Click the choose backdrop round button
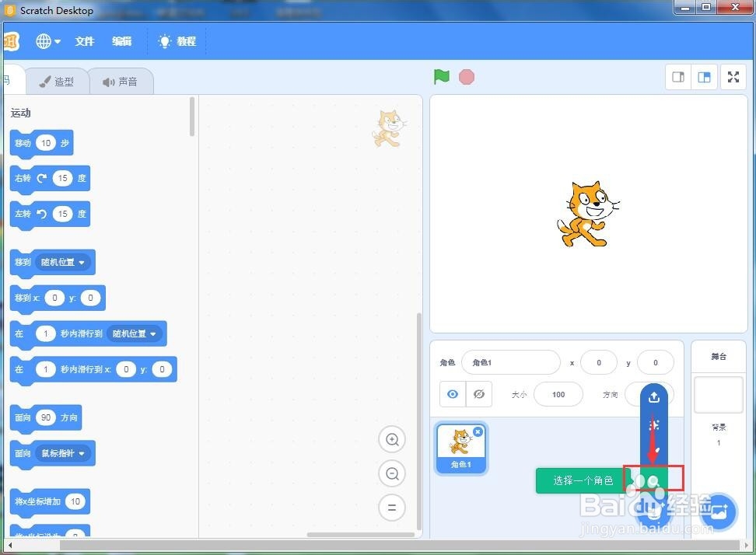 (719, 511)
